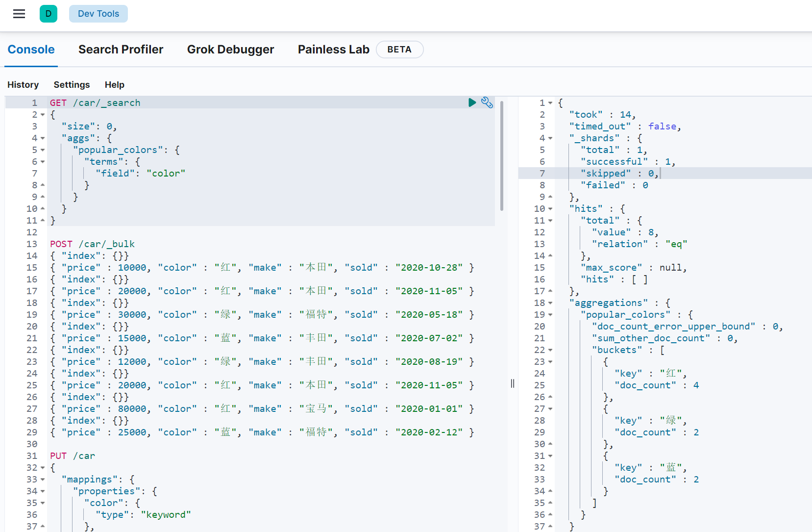The width and height of the screenshot is (812, 532).
Task: Collapse the buckets array in response line 22
Action: coord(550,350)
